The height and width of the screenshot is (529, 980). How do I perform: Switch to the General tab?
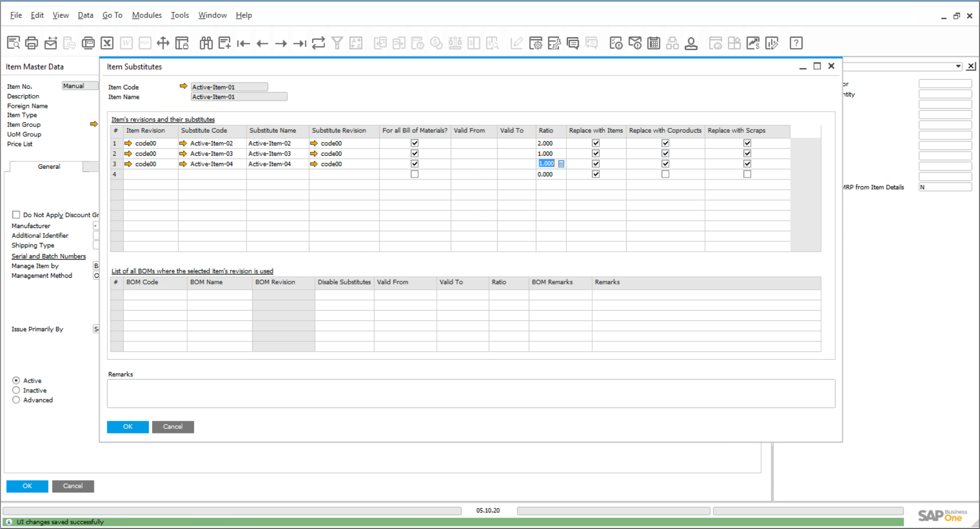48,167
